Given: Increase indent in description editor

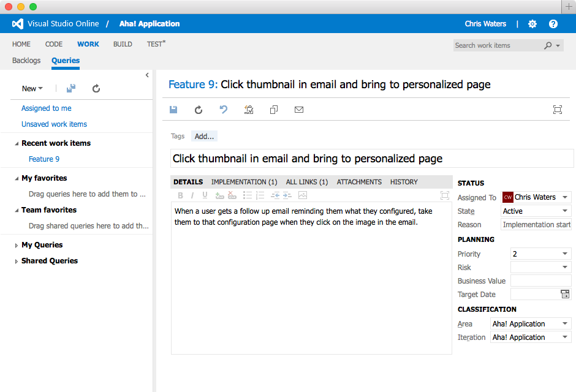Looking at the screenshot, I should point(287,195).
